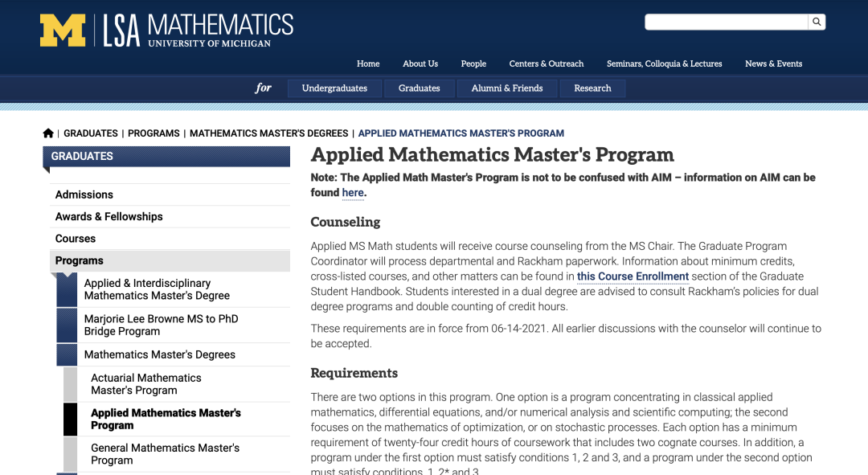Open the About Us menu

[x=420, y=63]
